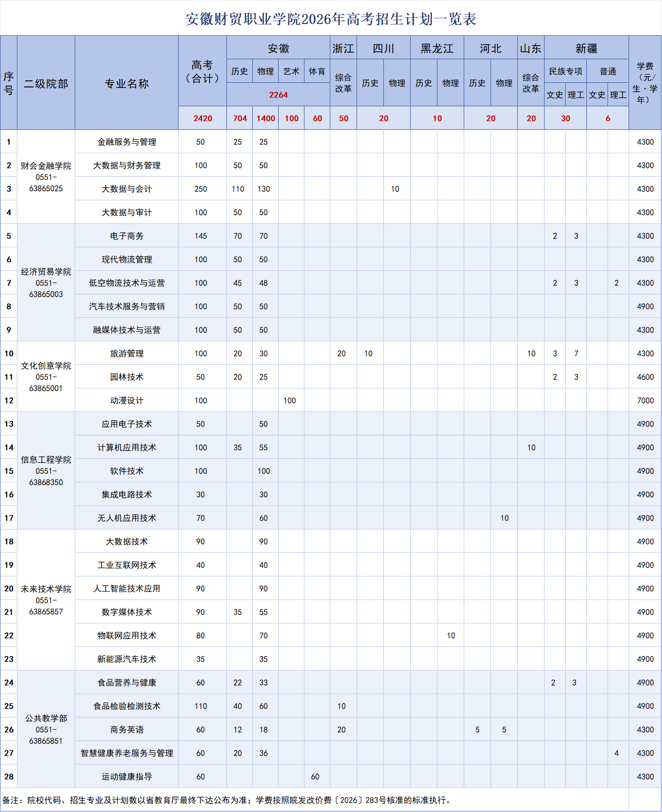Click the 四川 province header
This screenshot has width=662, height=812.
[383, 48]
